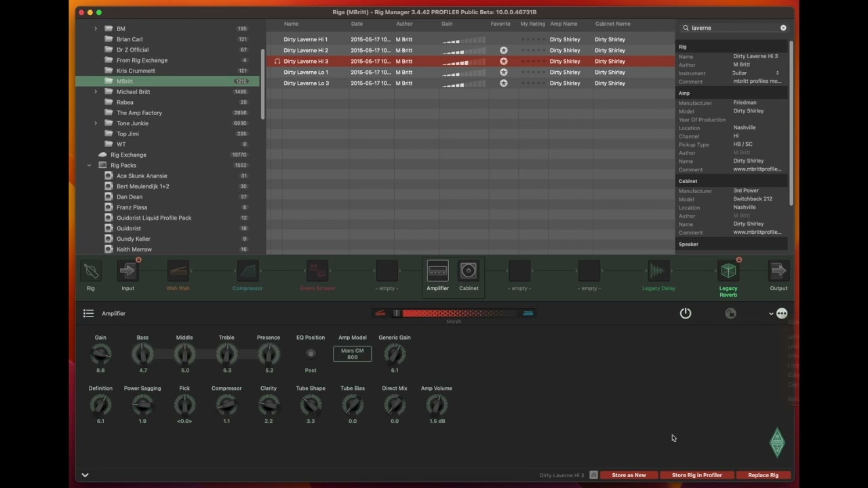Screen dimensions: 868x488
Task: Sort rigs by Amp Name column
Action: pos(564,24)
